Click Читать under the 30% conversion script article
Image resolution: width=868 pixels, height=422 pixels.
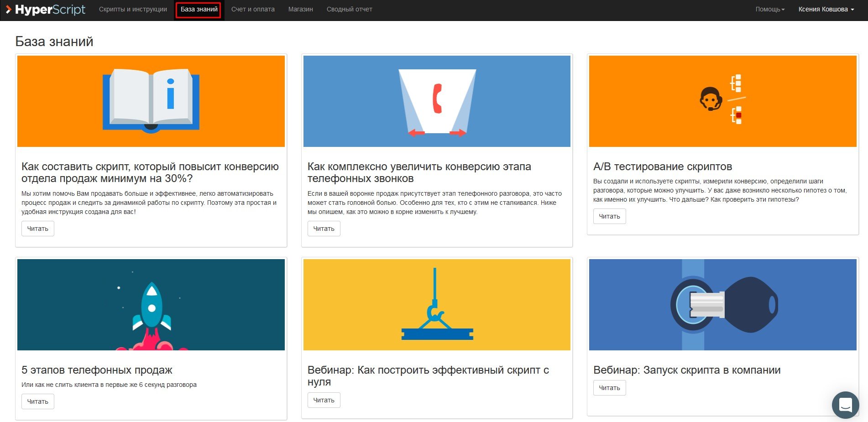(x=38, y=229)
